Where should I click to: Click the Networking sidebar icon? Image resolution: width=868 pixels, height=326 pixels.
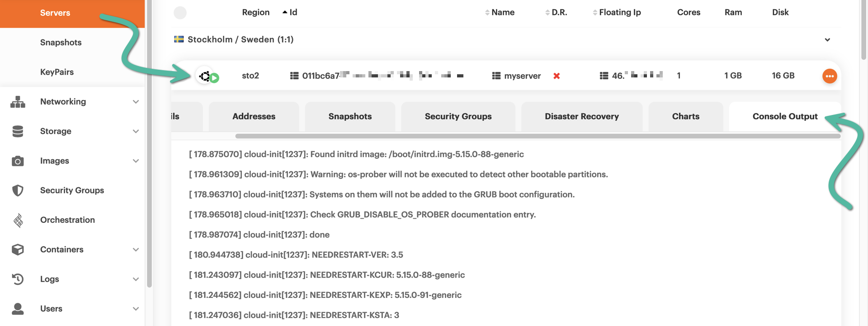tap(18, 102)
